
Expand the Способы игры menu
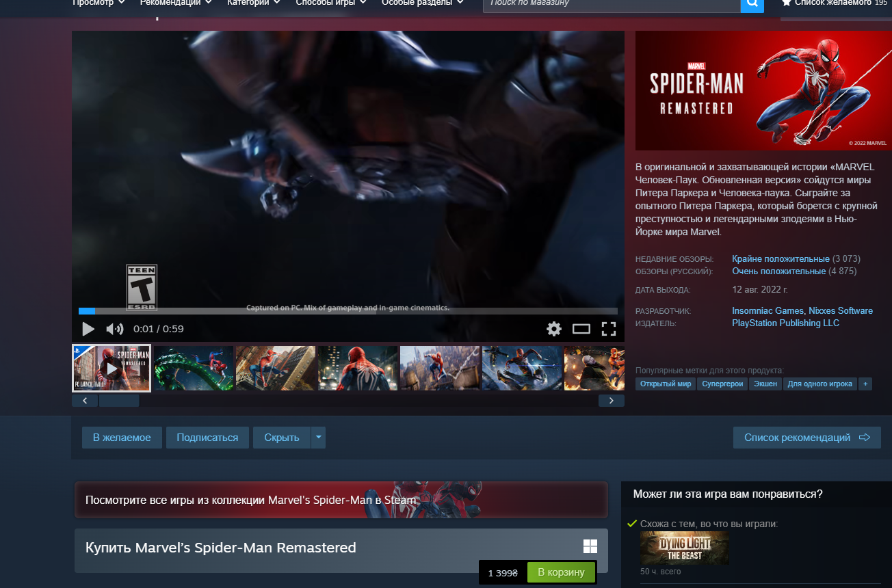coord(331,3)
